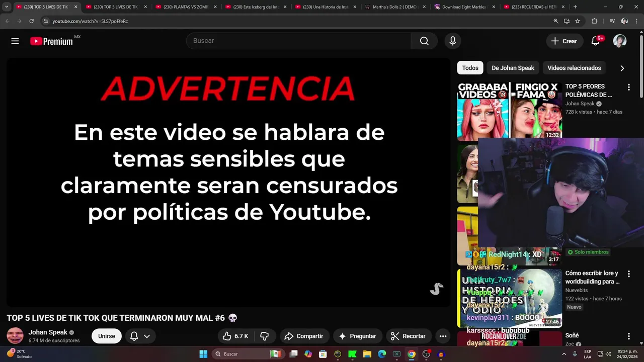
Task: Show hidden system tray icons
Action: 564,354
